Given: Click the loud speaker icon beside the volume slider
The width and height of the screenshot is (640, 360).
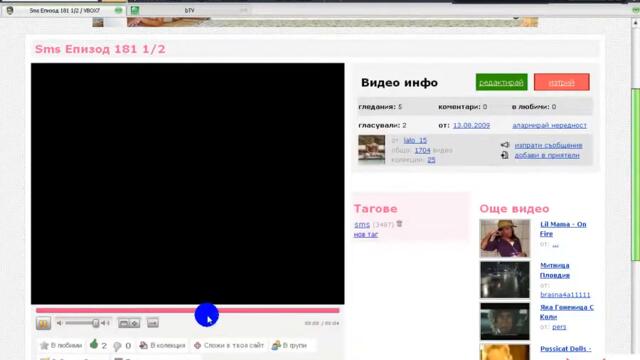Looking at the screenshot, I should [x=106, y=323].
